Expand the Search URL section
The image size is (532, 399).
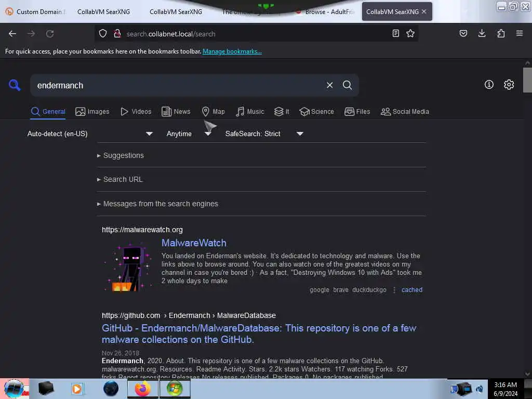tap(120, 179)
